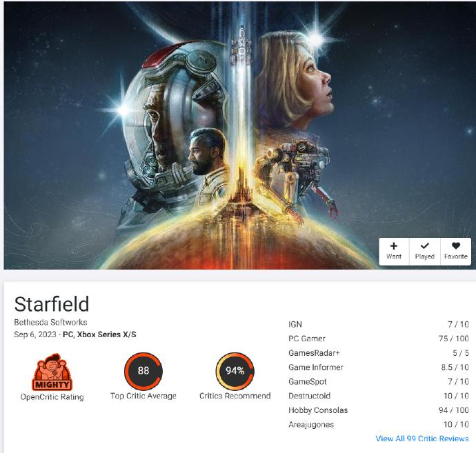Click the plus icon above Want
The image size is (476, 453).
click(394, 245)
